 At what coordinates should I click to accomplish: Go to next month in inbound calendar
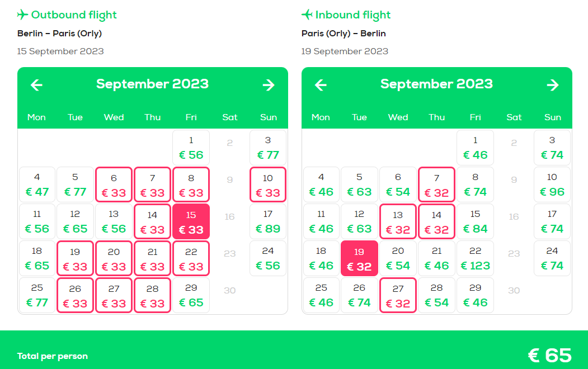pos(553,85)
